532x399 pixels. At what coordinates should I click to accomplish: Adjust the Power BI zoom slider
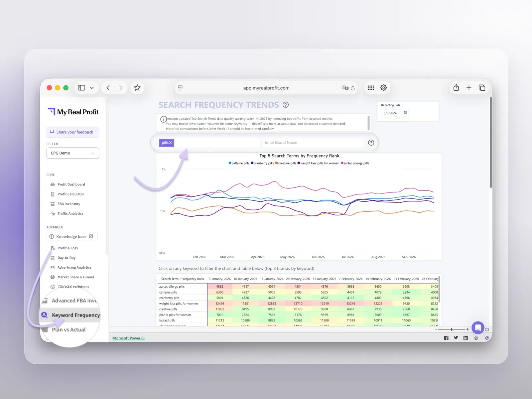tap(451, 329)
